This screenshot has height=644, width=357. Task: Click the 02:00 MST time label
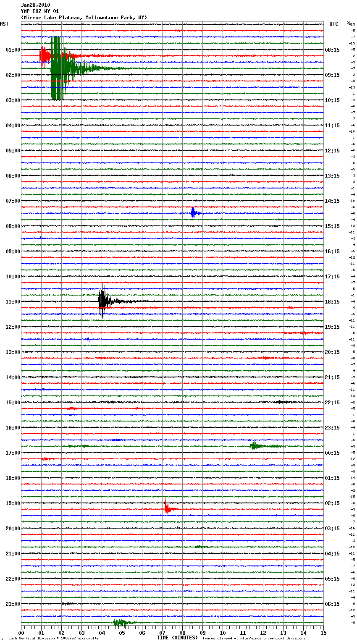tap(13, 75)
